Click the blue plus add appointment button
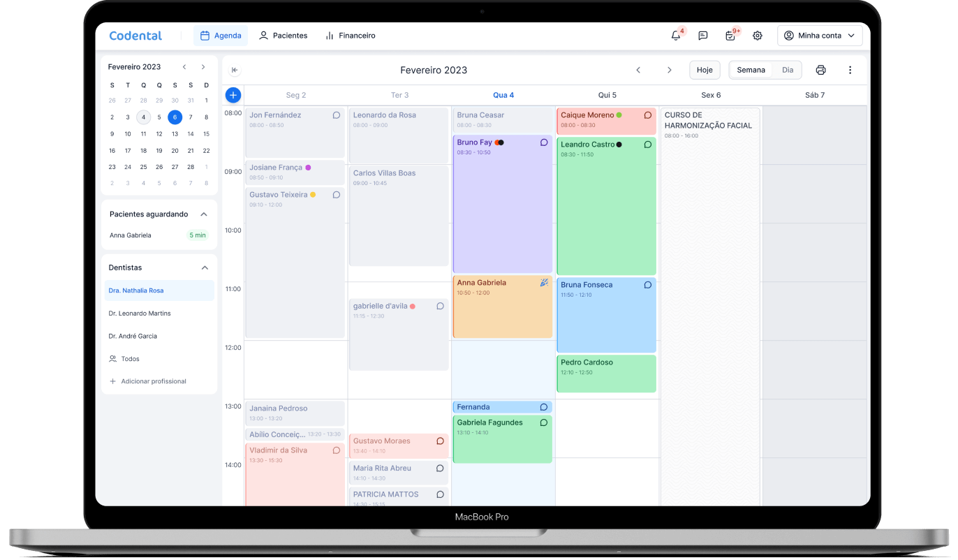Screen dimensions: 958x560 (x=233, y=95)
